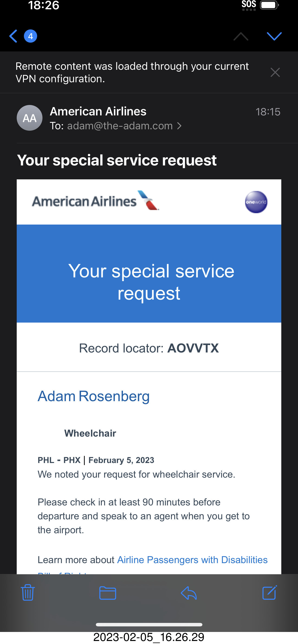298x644 pixels.
Task: Dismiss the VPN remote content notice
Action: (275, 73)
